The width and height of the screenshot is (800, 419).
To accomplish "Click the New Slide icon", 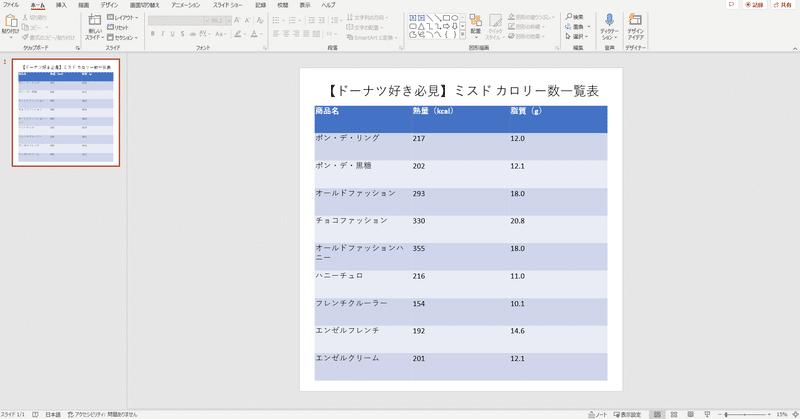I will coord(94,20).
